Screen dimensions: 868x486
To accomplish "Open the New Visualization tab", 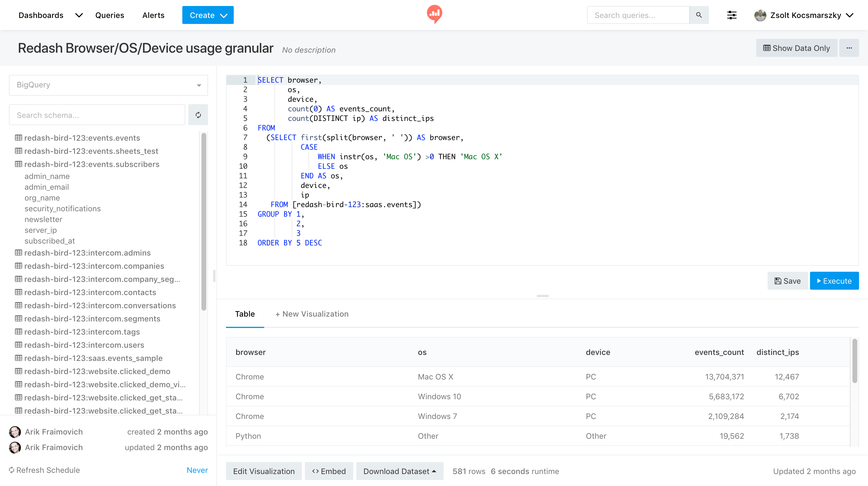I will [312, 313].
